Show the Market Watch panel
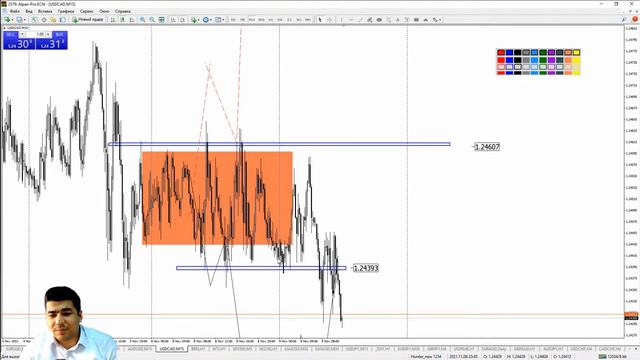This screenshot has width=640, height=360. coord(34,20)
